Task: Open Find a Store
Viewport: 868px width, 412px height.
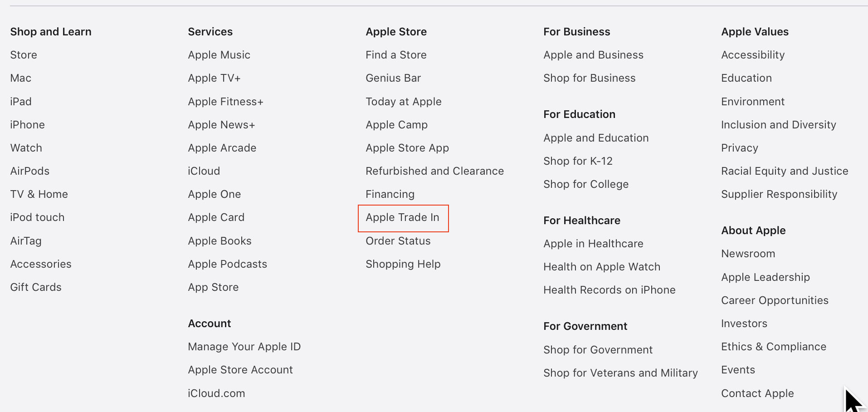Action: tap(396, 55)
